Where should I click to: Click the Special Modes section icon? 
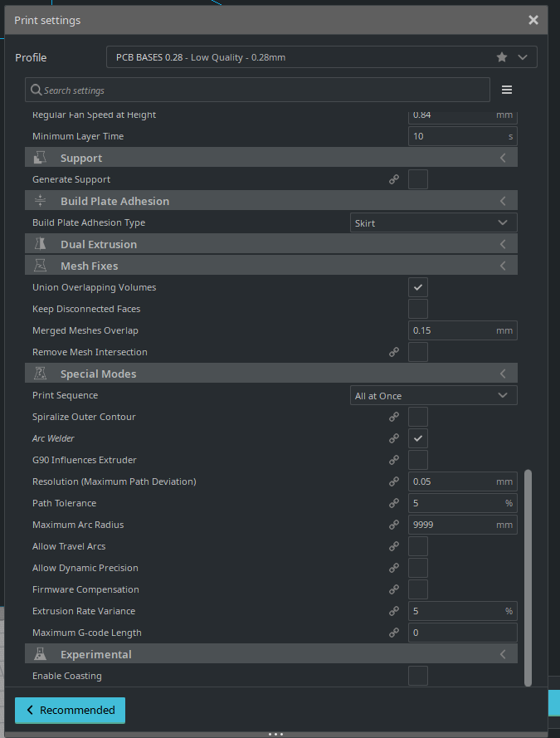coord(40,373)
